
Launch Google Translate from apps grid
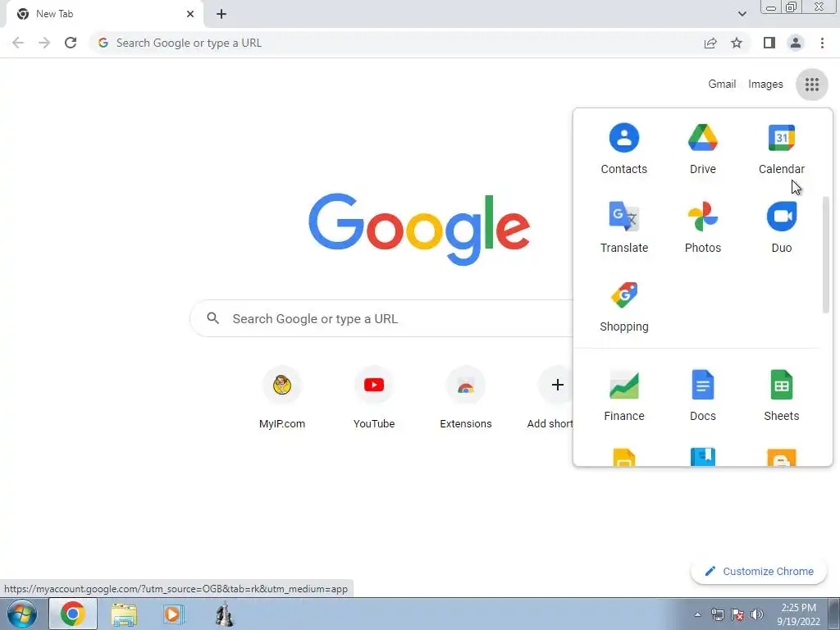[623, 228]
